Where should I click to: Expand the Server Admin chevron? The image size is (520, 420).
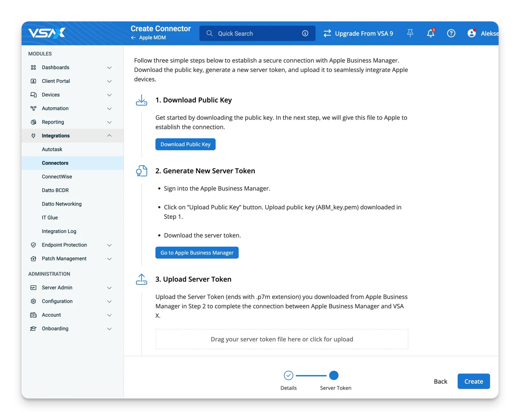(x=109, y=288)
